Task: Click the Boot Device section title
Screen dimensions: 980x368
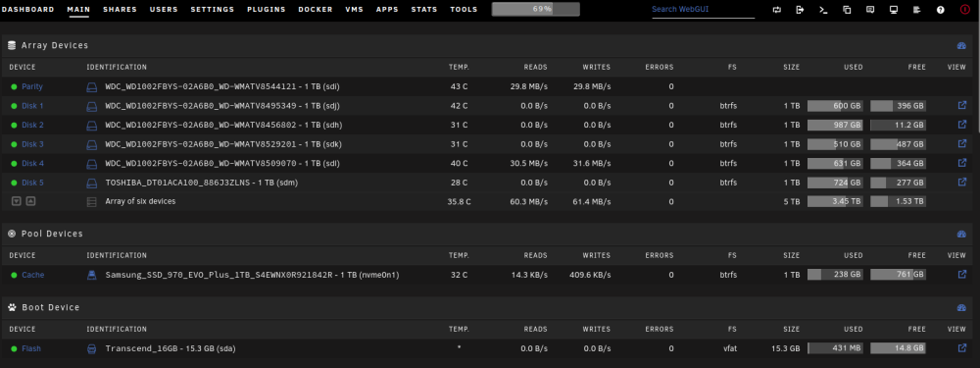Action: click(51, 308)
